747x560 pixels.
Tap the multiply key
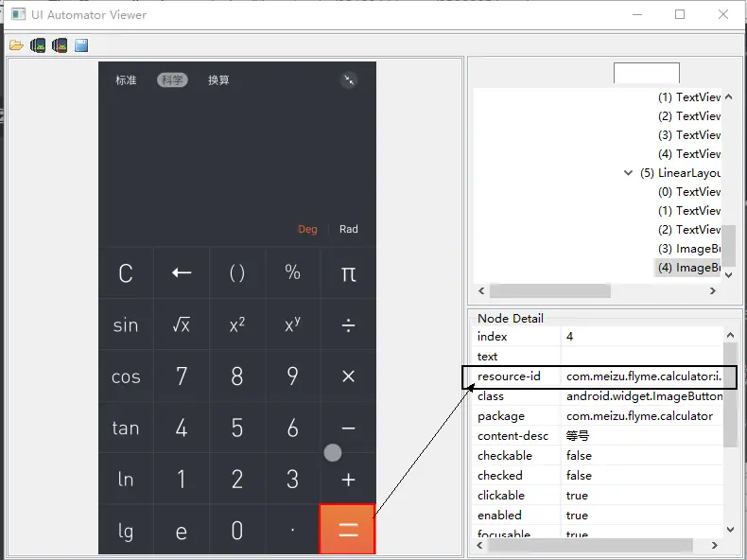pyautogui.click(x=348, y=376)
